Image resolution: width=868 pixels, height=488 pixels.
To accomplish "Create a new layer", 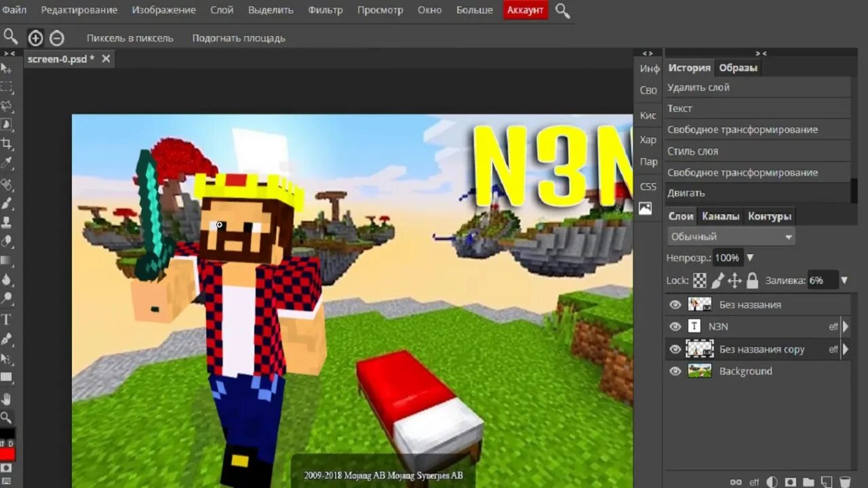I will tap(827, 482).
